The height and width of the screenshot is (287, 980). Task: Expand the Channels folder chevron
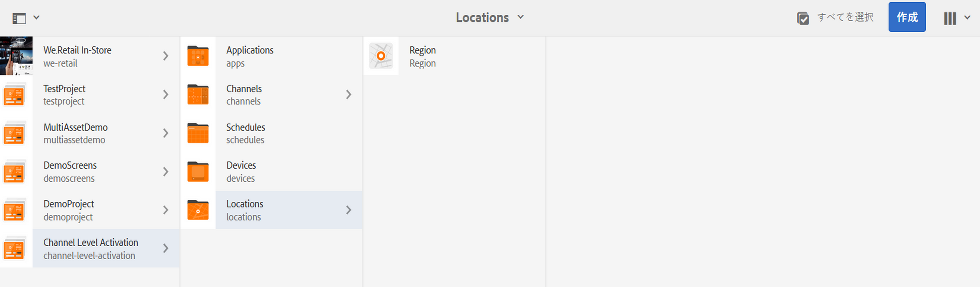click(x=348, y=95)
